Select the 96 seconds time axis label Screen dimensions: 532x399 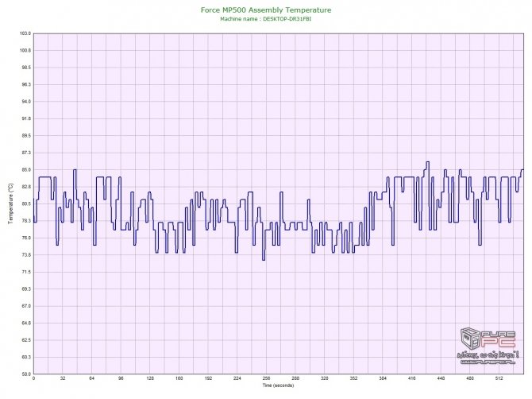click(121, 378)
